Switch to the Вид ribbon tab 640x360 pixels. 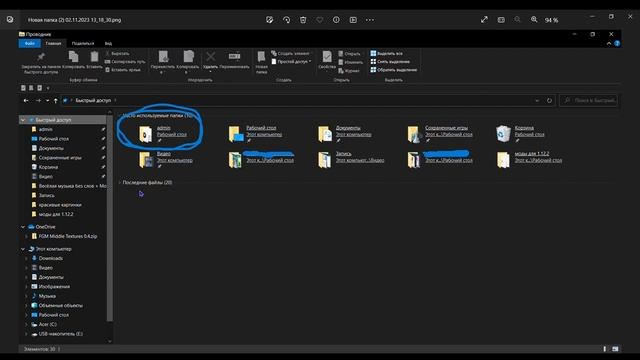click(108, 43)
